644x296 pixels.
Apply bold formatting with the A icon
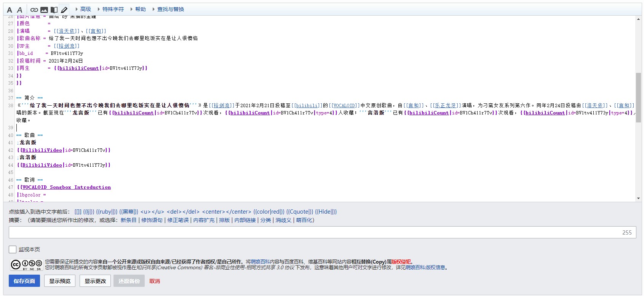coord(10,10)
